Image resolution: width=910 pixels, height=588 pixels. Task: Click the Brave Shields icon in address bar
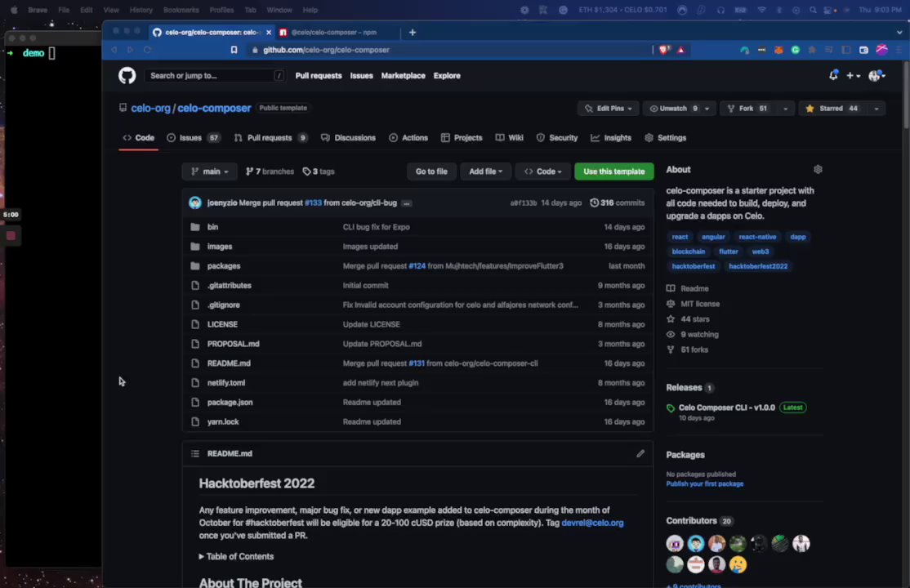point(664,50)
